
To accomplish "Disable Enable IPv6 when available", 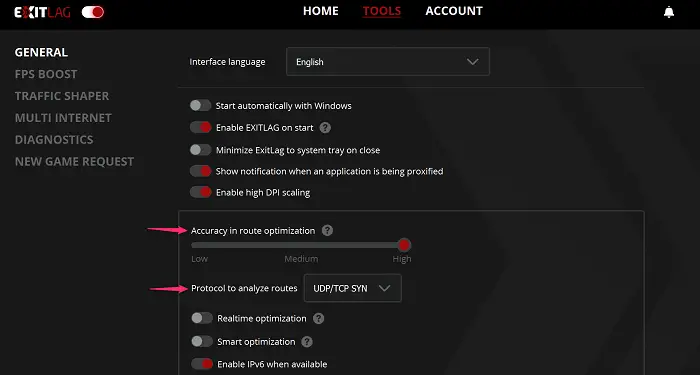I will coord(202,364).
